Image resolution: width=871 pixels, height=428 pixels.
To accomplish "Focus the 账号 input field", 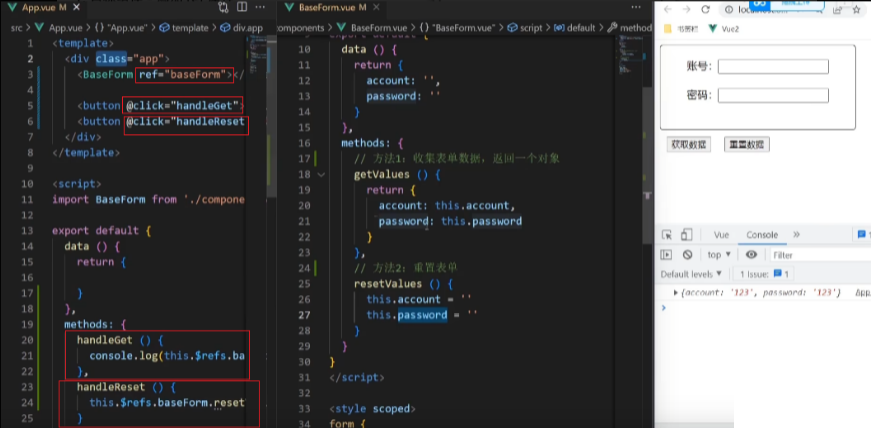I will (x=773, y=67).
